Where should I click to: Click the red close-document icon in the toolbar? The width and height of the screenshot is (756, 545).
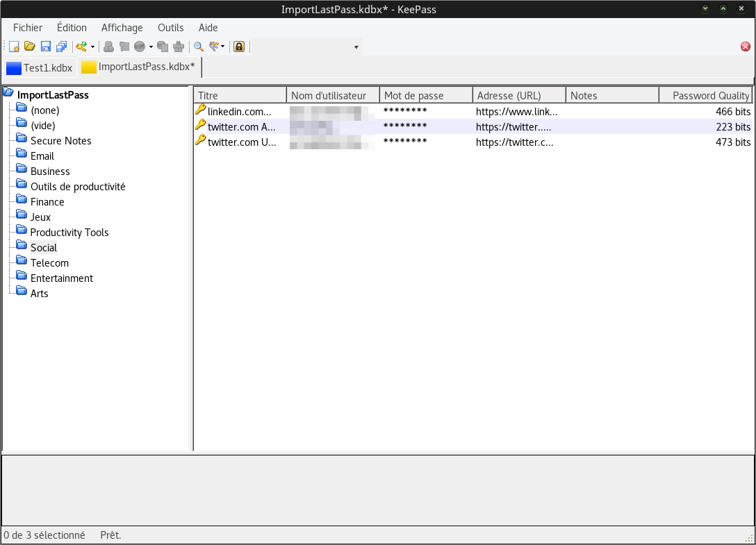[746, 47]
